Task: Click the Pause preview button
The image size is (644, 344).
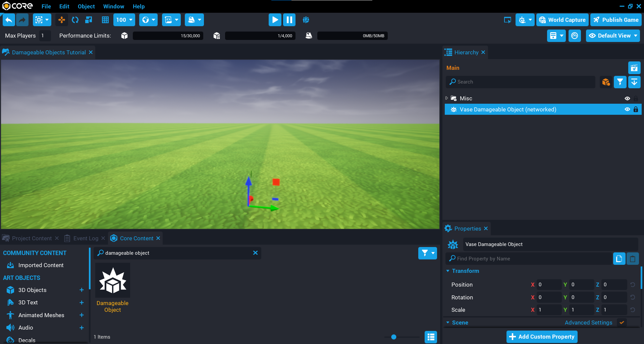Action: 289,20
